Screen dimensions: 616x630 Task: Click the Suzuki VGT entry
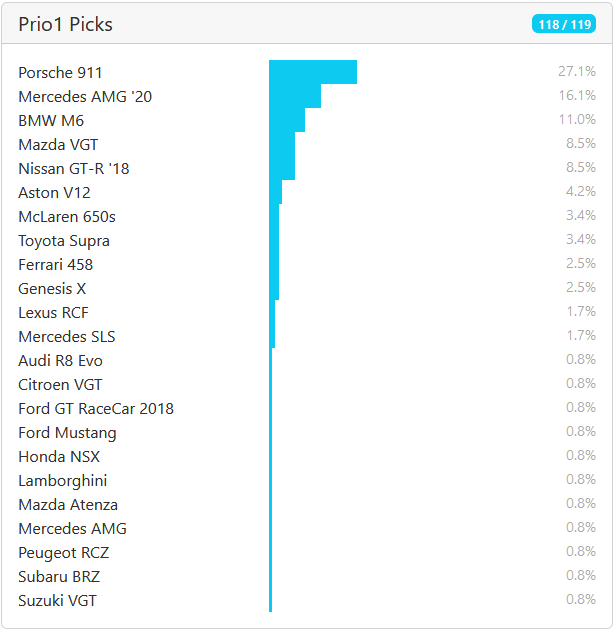coord(57,601)
